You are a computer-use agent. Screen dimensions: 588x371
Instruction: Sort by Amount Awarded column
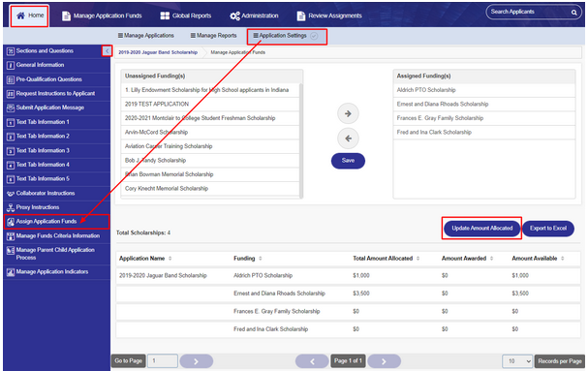pyautogui.click(x=491, y=259)
